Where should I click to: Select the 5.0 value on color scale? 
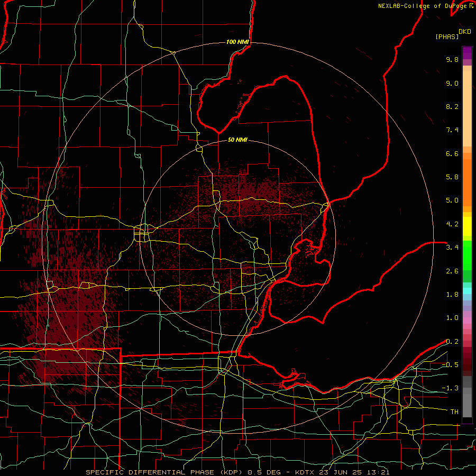click(x=452, y=200)
